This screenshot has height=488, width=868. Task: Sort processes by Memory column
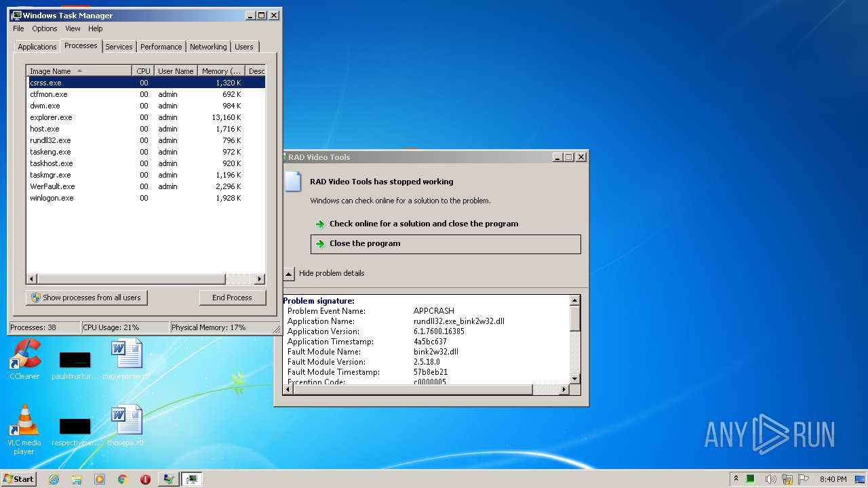222,71
